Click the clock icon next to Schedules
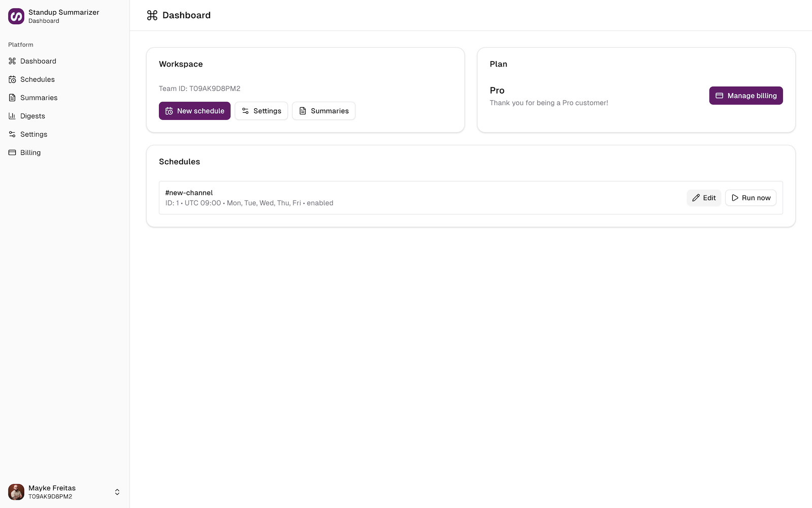Viewport: 812px width, 508px height. tap(12, 79)
